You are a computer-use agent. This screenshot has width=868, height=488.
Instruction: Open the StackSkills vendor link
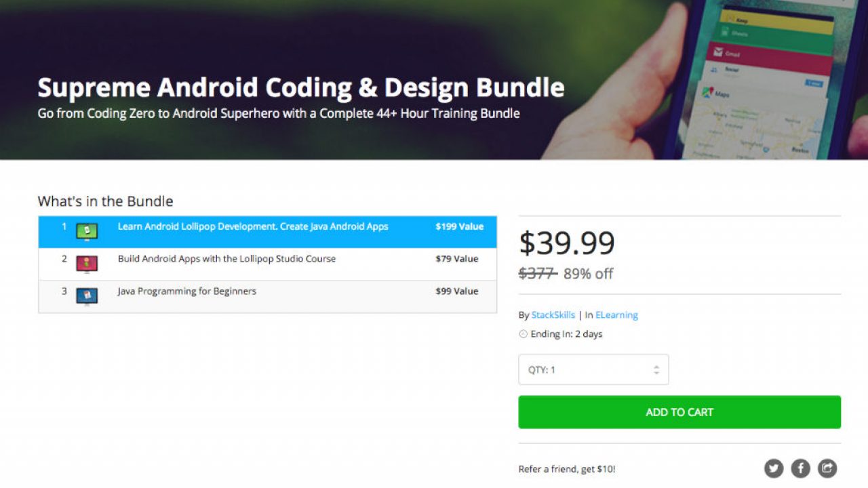[x=553, y=315]
